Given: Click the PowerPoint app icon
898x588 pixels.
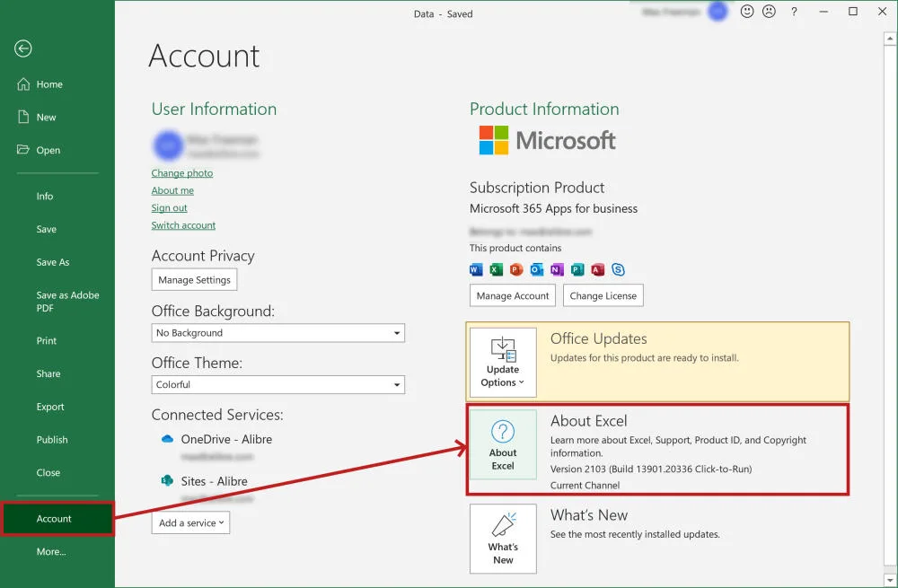Looking at the screenshot, I should 516,269.
